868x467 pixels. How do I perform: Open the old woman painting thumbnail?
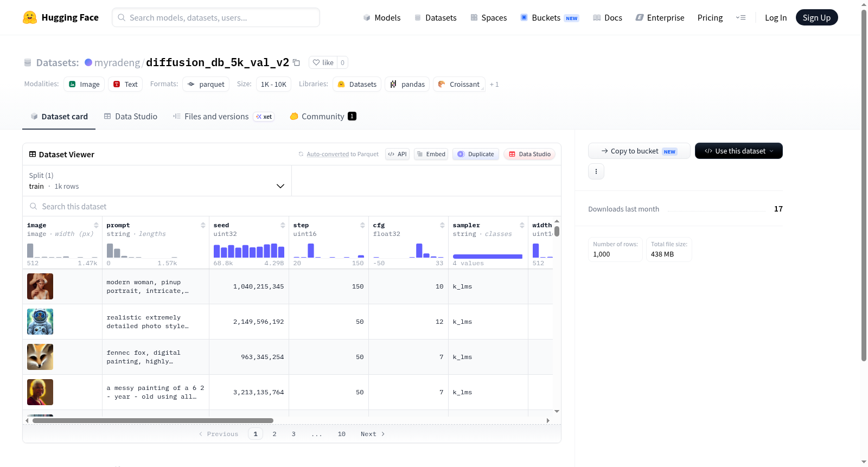point(40,392)
